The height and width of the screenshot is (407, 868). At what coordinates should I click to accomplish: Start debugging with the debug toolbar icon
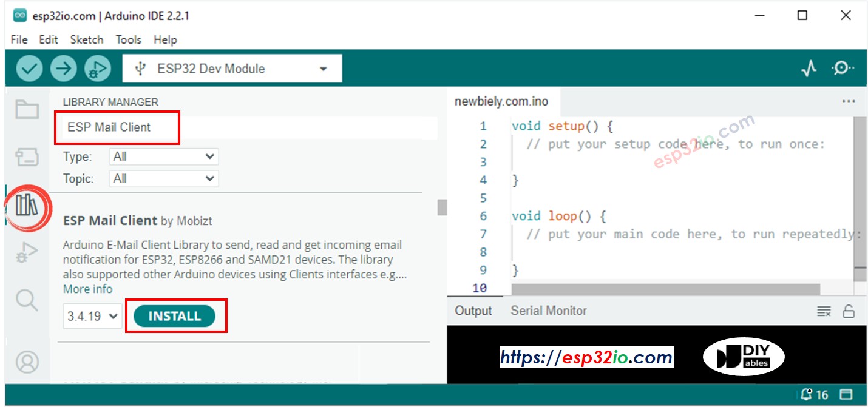coord(96,68)
